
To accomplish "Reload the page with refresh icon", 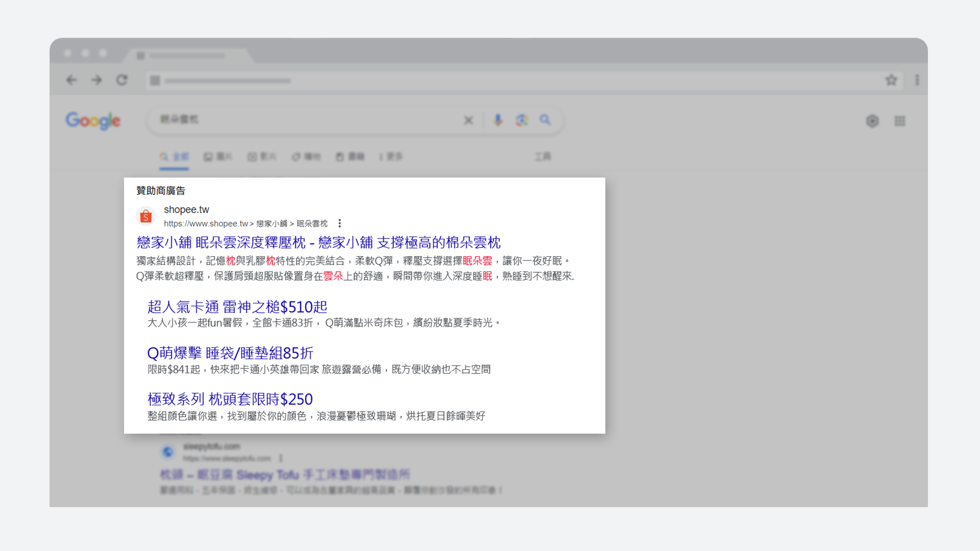I will click(121, 80).
